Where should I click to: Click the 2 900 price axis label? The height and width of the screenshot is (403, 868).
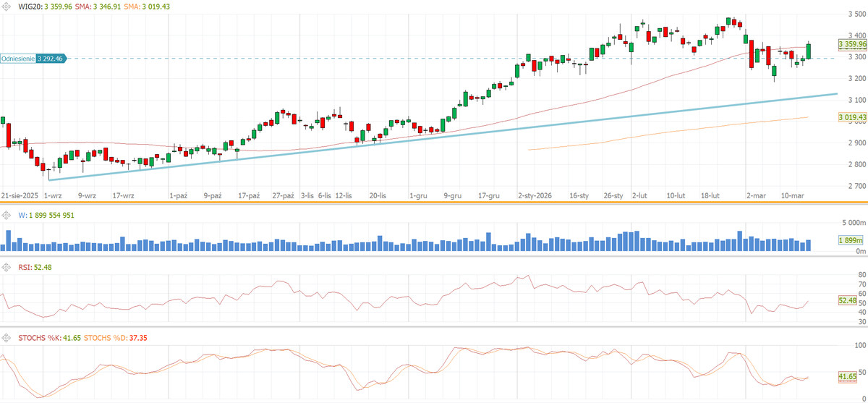click(x=857, y=143)
